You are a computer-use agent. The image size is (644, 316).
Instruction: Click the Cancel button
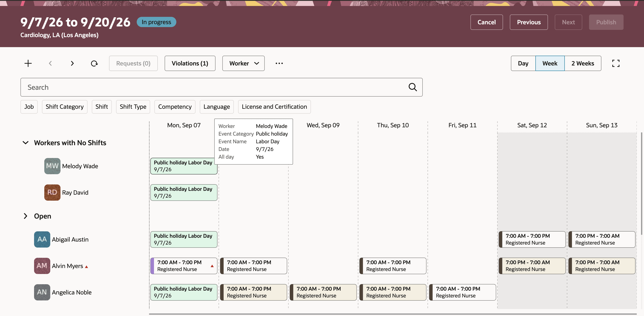[x=486, y=22]
